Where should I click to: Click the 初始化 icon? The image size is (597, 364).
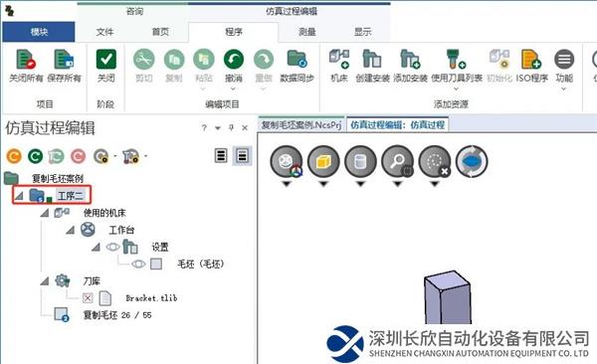pos(499,60)
